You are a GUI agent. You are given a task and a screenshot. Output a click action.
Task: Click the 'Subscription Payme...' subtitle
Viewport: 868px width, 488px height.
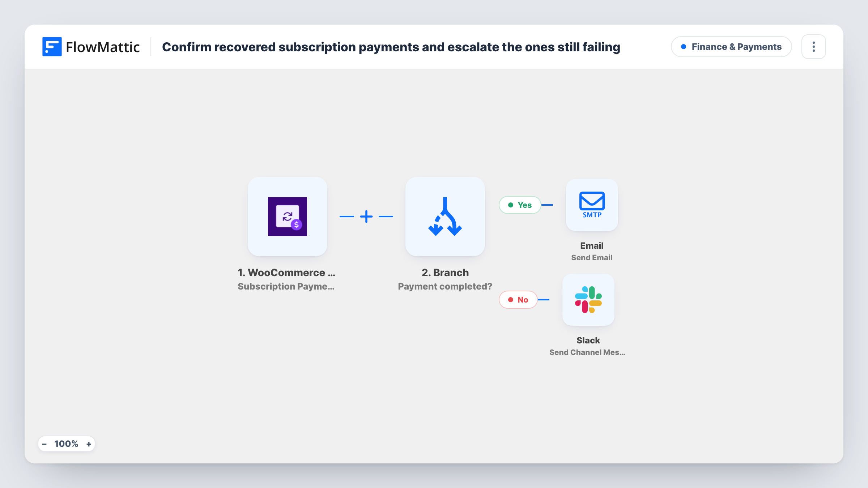coord(286,286)
